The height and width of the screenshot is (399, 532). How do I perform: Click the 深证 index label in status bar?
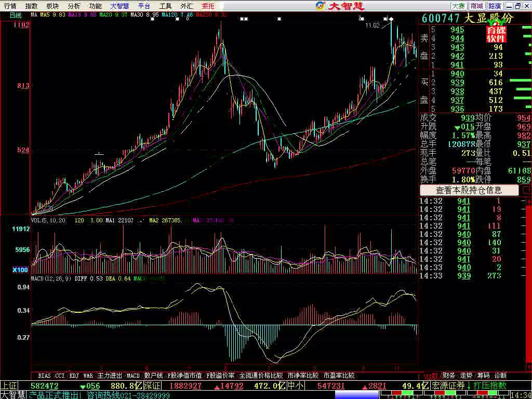coord(152,386)
